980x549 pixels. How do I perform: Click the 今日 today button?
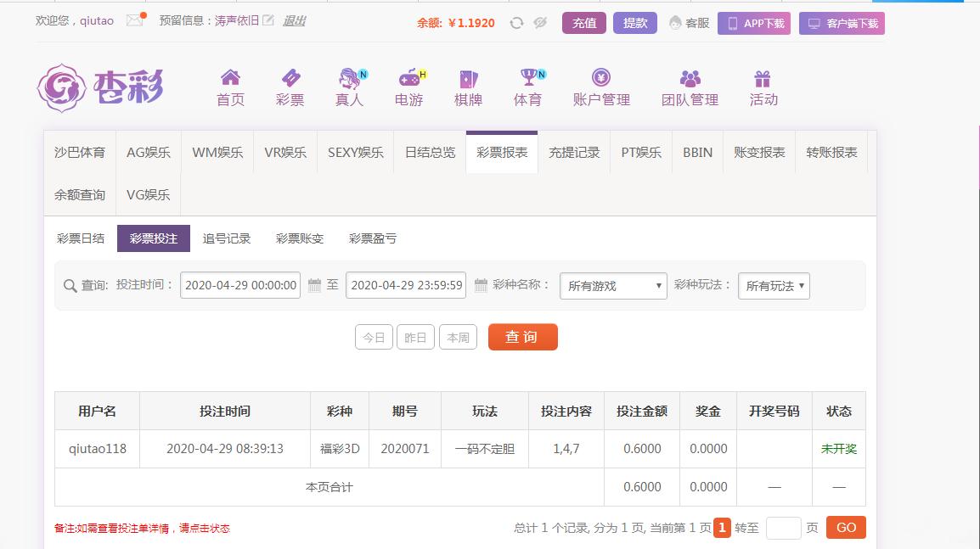tap(374, 337)
